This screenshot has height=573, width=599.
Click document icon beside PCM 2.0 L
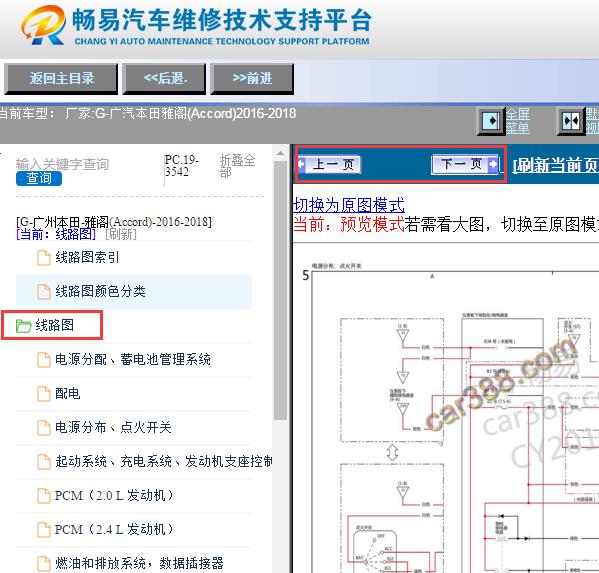coord(44,496)
